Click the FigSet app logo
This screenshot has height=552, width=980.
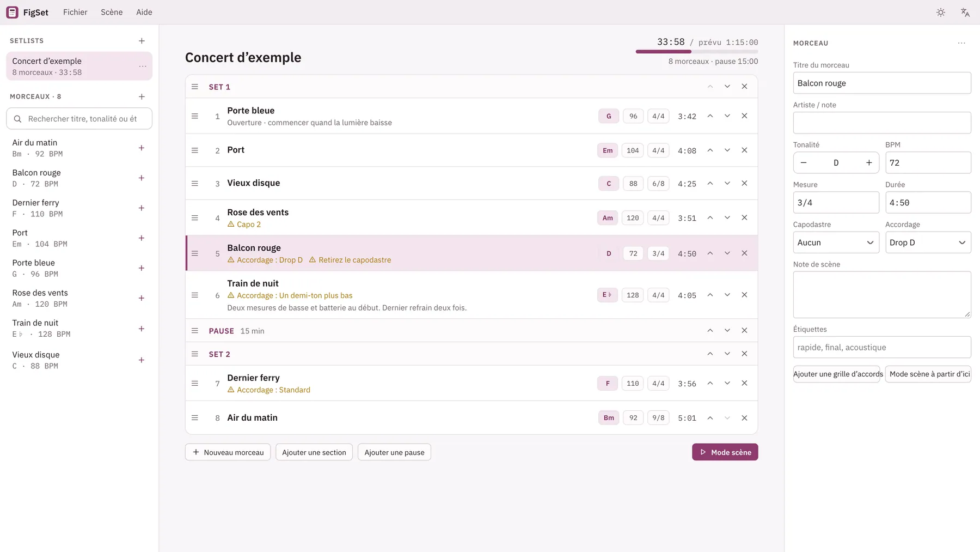click(12, 13)
